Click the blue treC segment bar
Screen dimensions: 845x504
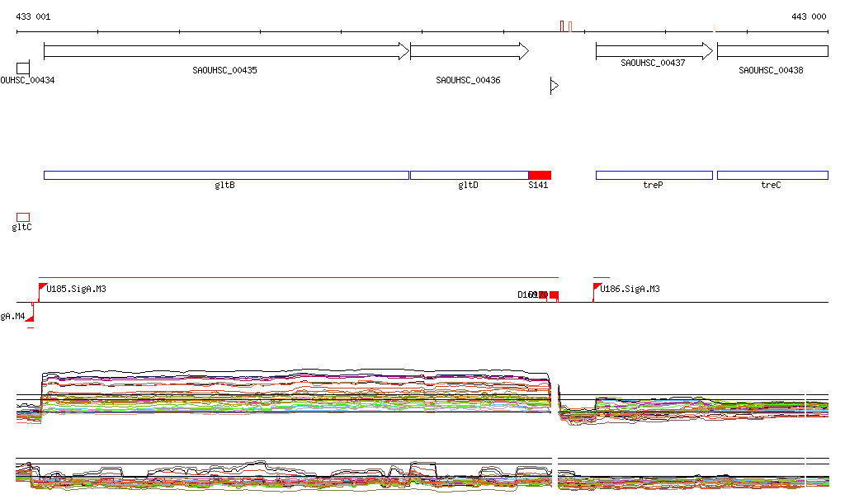coord(772,175)
